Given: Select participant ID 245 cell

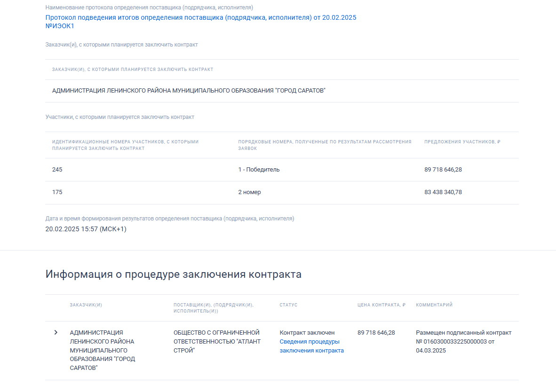Looking at the screenshot, I should point(57,170).
